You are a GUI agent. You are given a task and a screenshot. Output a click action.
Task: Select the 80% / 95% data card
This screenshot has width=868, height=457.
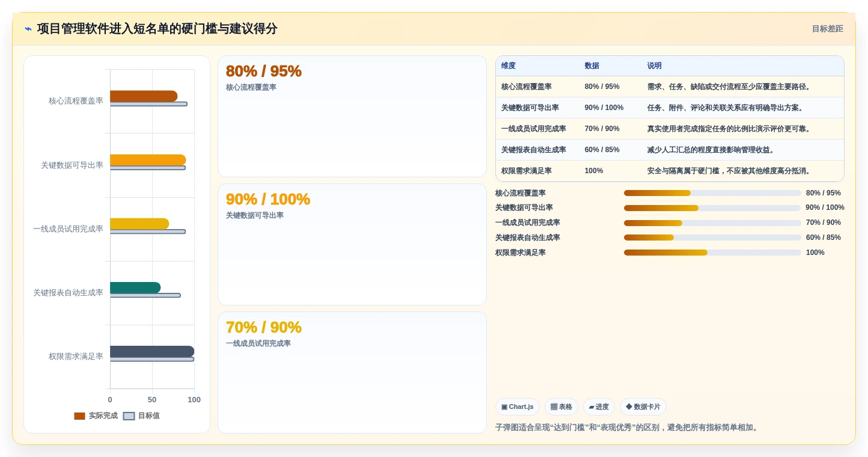(352, 117)
